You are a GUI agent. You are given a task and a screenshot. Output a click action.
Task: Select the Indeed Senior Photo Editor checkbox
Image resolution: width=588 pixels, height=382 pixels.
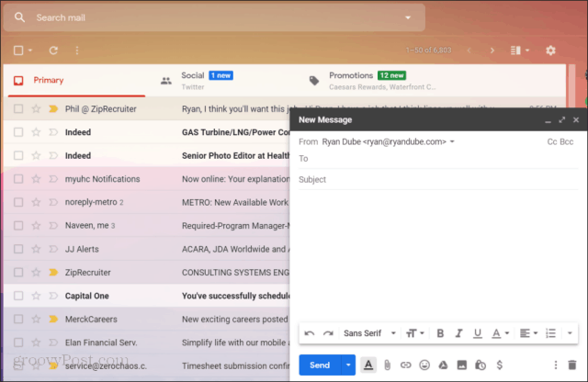[x=18, y=155]
